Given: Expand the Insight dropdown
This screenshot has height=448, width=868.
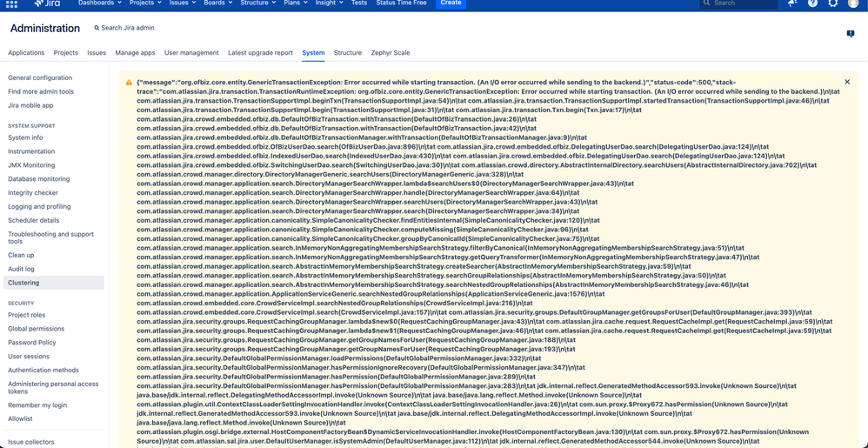Looking at the screenshot, I should pyautogui.click(x=330, y=3).
